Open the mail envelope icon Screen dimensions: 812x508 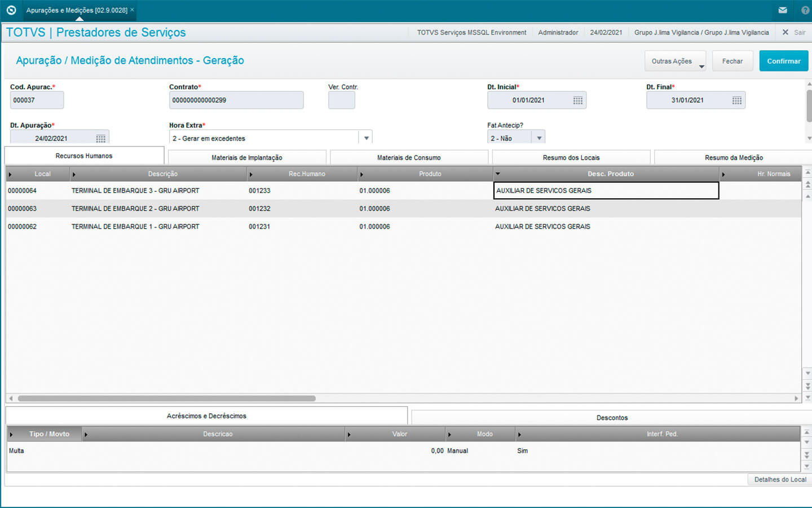coord(783,10)
